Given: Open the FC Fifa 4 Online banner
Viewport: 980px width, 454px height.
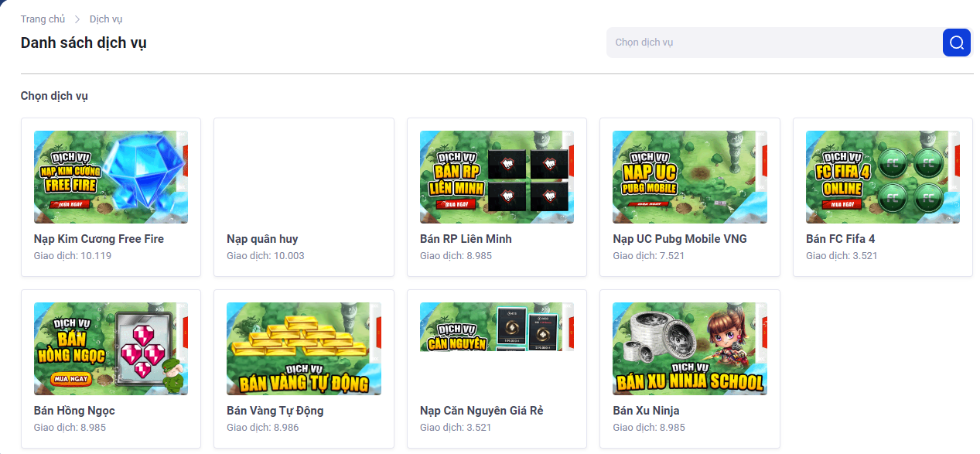Looking at the screenshot, I should 883,177.
